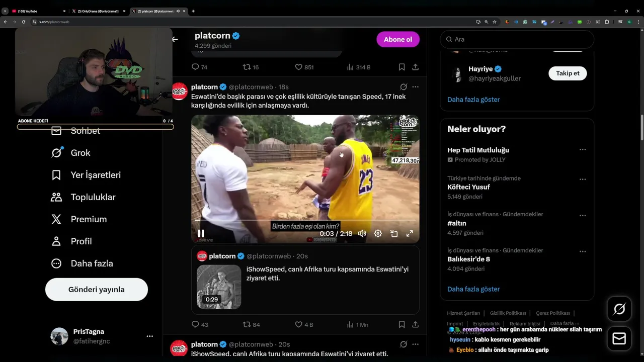Open PrisTagna account switcher menu
Viewport: 644px width, 362px height.
point(102,336)
